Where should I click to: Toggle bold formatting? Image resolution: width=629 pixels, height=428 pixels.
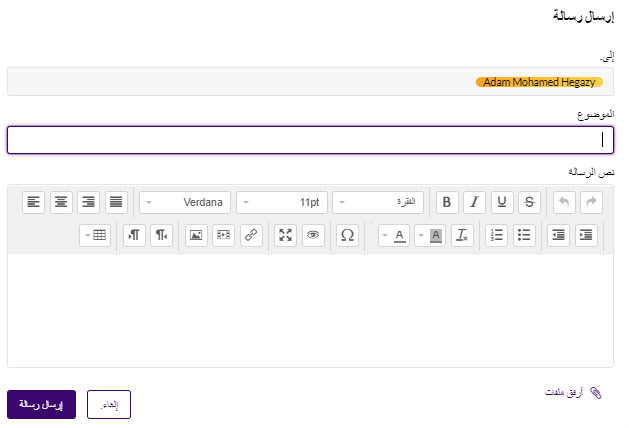pos(447,202)
